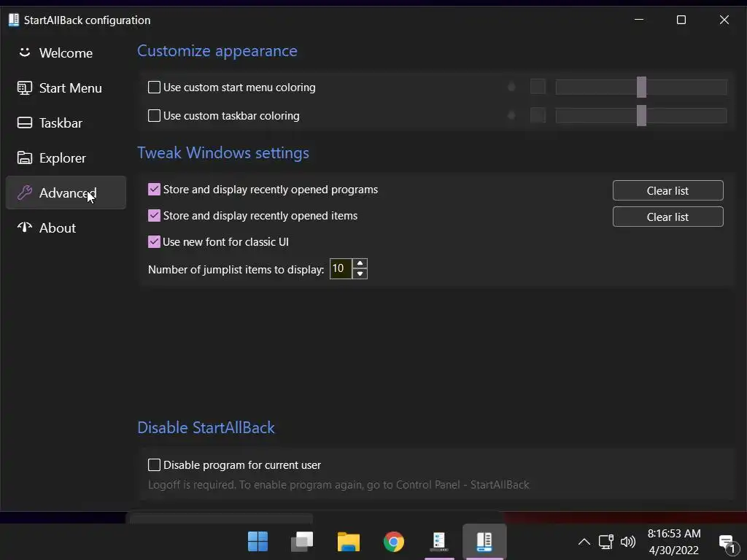
Task: Select the Advanced settings page
Action: [66, 192]
